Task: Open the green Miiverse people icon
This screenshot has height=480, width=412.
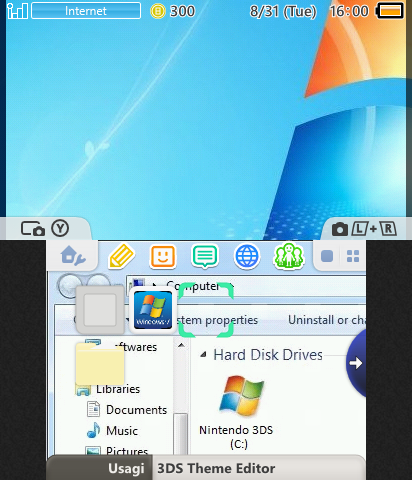Action: (x=289, y=256)
